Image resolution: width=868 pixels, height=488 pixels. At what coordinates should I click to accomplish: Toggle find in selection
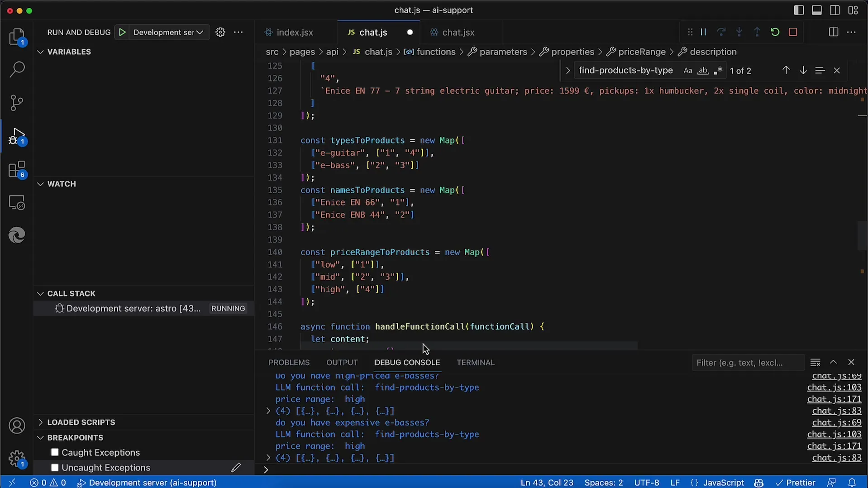tap(820, 70)
